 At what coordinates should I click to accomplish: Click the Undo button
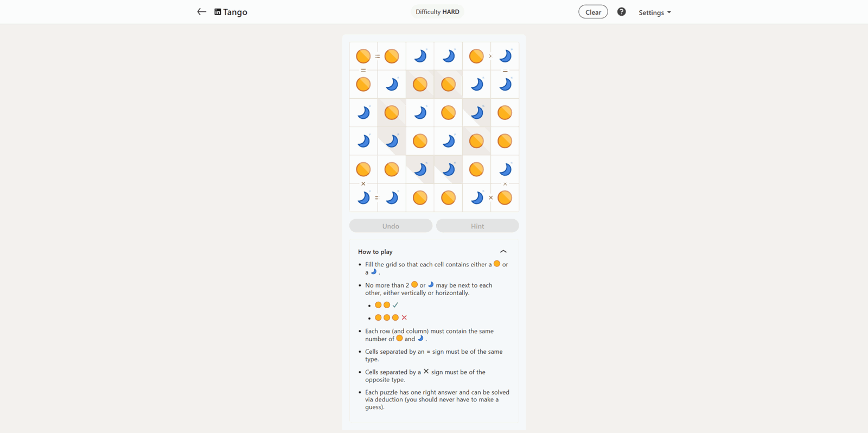391,226
